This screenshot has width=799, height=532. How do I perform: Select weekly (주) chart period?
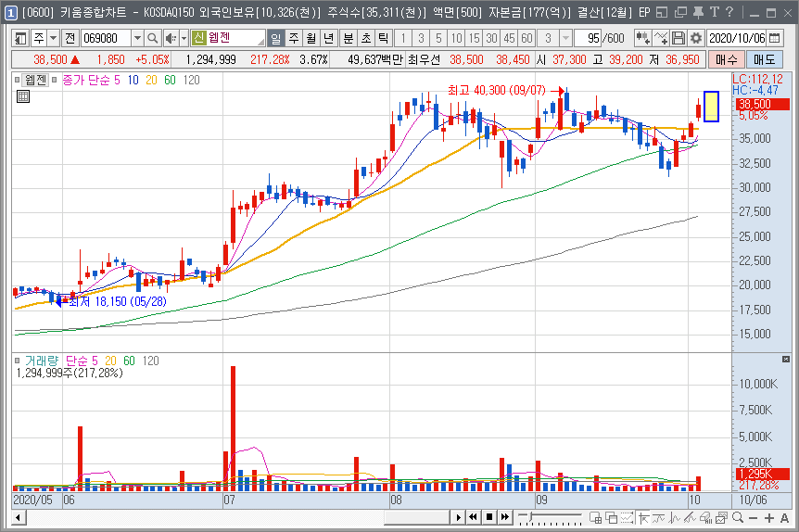click(294, 38)
